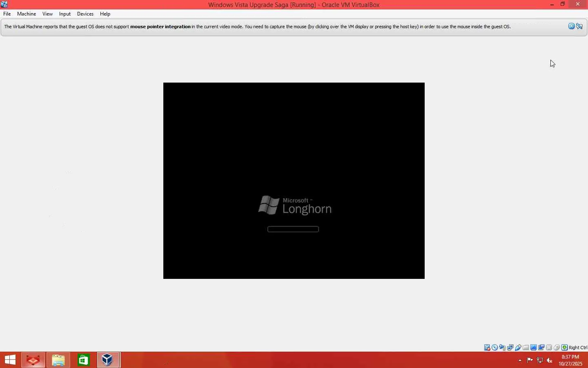Open the File menu
Screen dimensions: 588x368
(x=7, y=14)
